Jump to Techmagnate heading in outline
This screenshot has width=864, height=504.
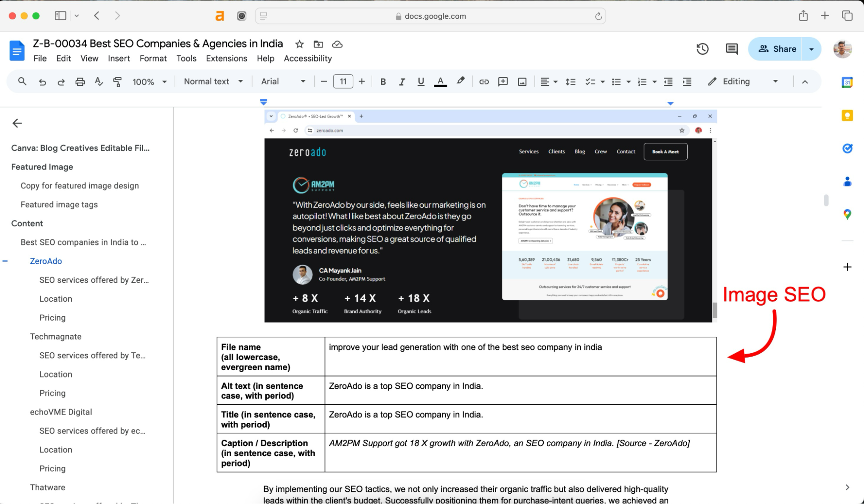click(x=56, y=336)
